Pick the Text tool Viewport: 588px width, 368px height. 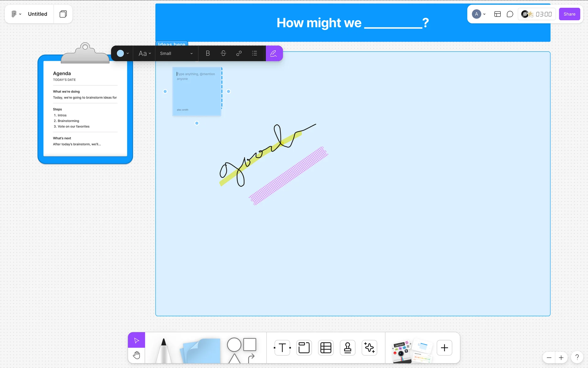(282, 348)
